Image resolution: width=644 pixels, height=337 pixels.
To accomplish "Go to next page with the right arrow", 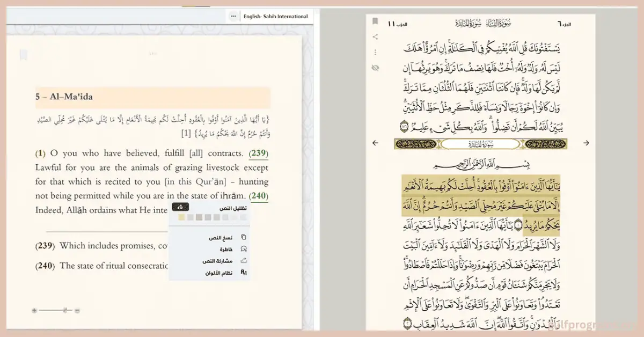I will (x=586, y=143).
